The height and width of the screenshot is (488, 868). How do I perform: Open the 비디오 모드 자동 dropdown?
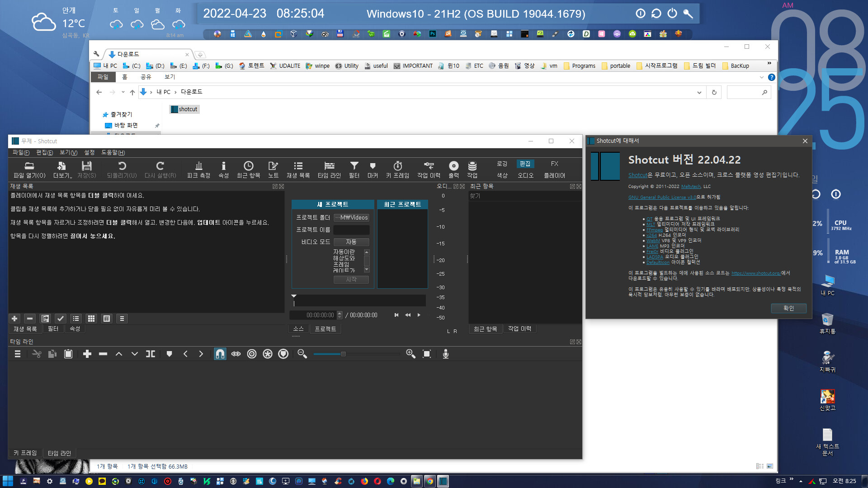351,242
